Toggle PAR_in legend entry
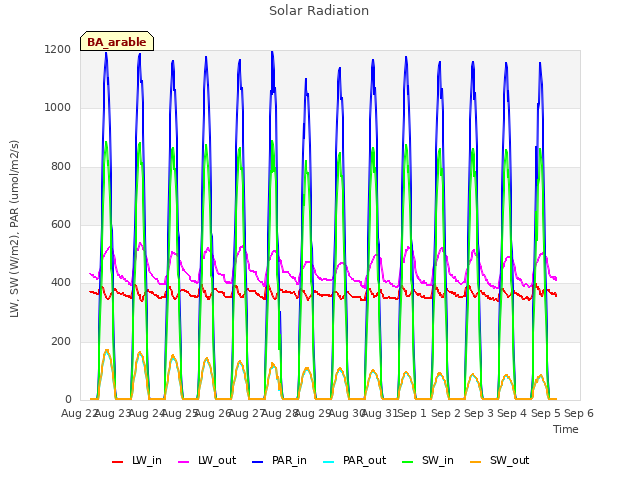Viewport: 640px width, 480px height. pos(279,461)
